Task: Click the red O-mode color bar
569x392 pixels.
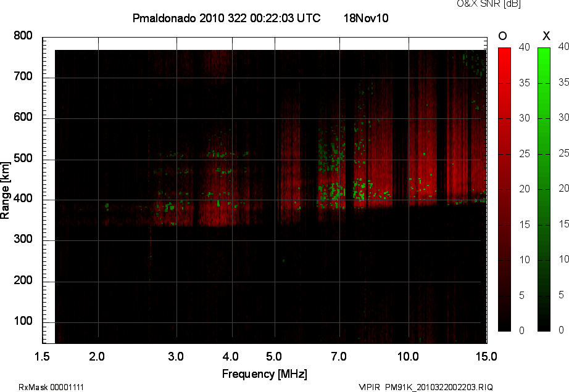Action: (x=504, y=189)
